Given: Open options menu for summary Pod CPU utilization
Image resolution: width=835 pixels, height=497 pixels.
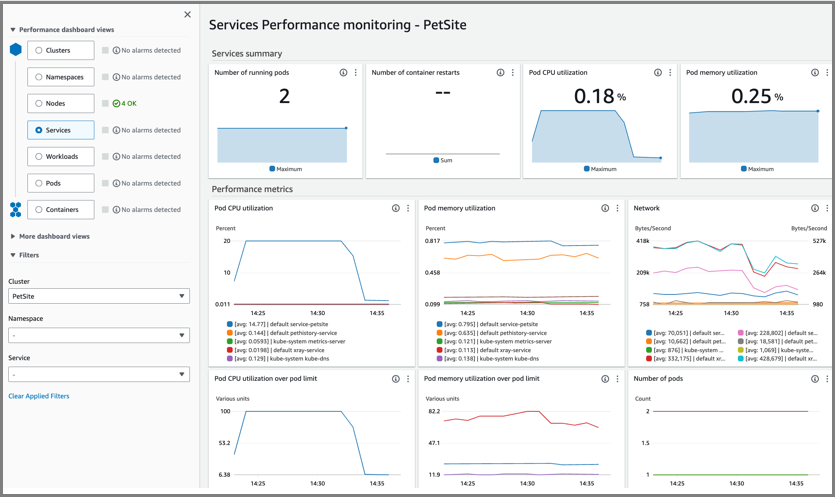Looking at the screenshot, I should click(x=670, y=72).
